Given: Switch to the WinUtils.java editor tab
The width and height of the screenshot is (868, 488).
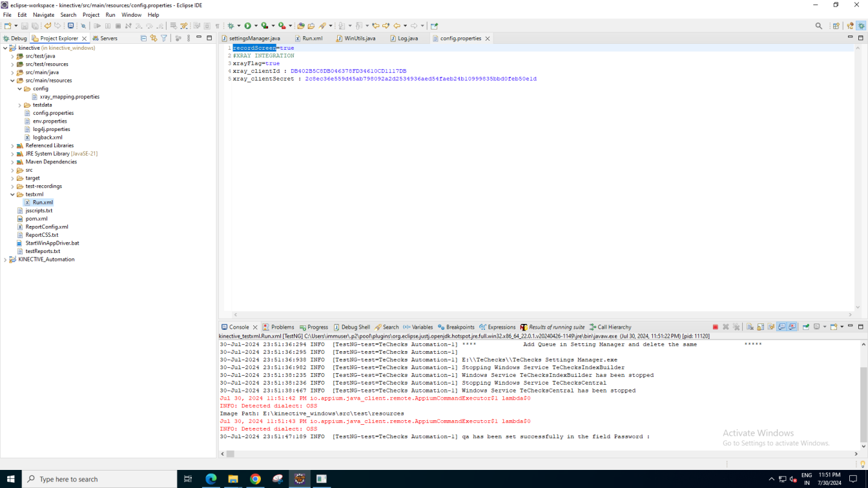Looking at the screenshot, I should (x=356, y=39).
